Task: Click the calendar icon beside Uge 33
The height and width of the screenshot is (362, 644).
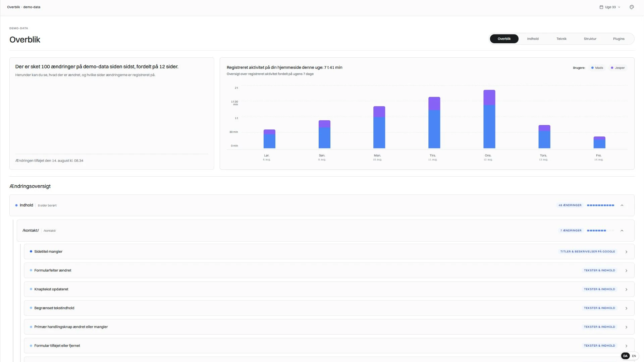Action: pos(601,7)
